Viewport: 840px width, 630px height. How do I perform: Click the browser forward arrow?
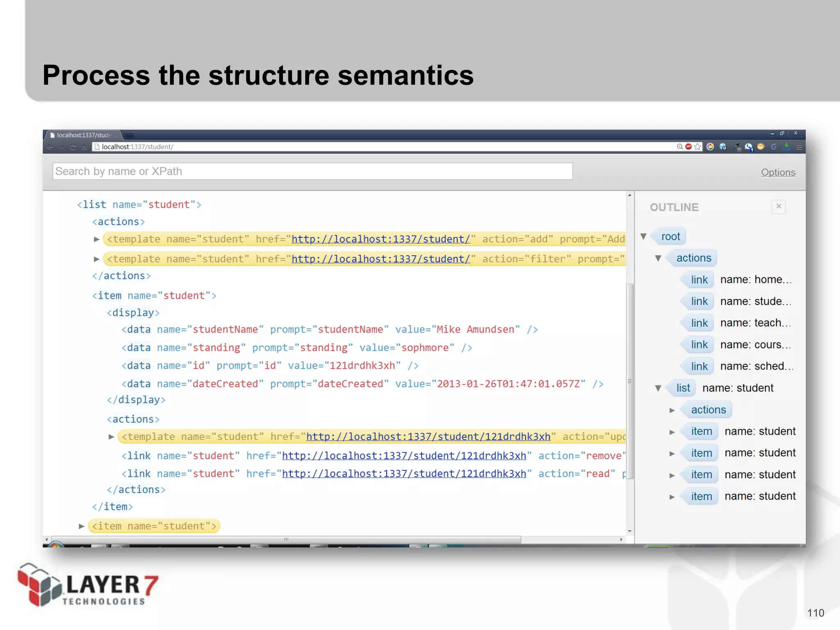click(61, 147)
